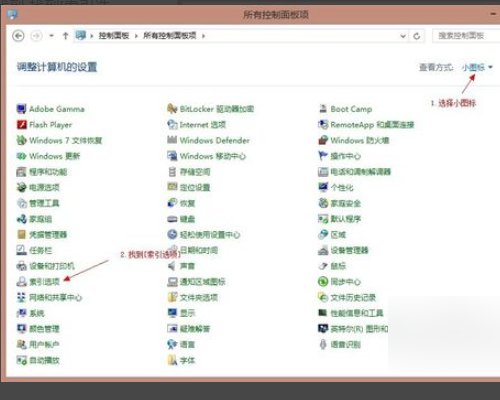The image size is (500, 400).
Task: Open 显示 display settings
Action: coord(181,313)
